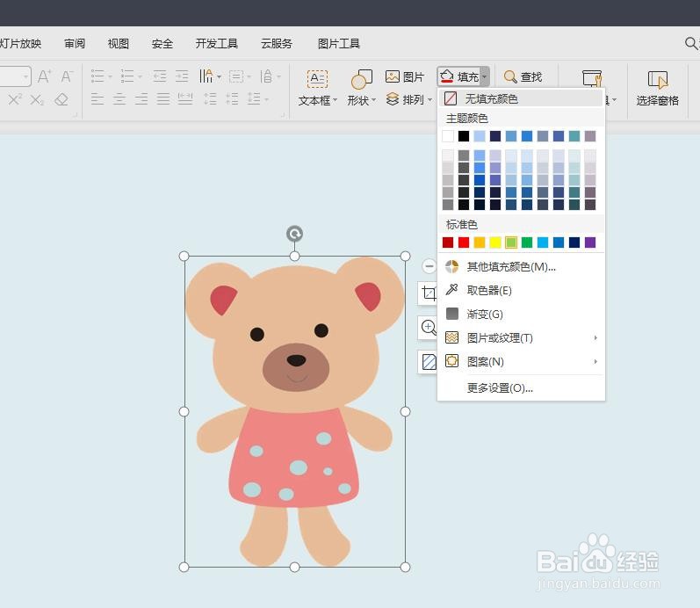
Task: Expand the numbered list dropdown arrow
Action: 140,76
